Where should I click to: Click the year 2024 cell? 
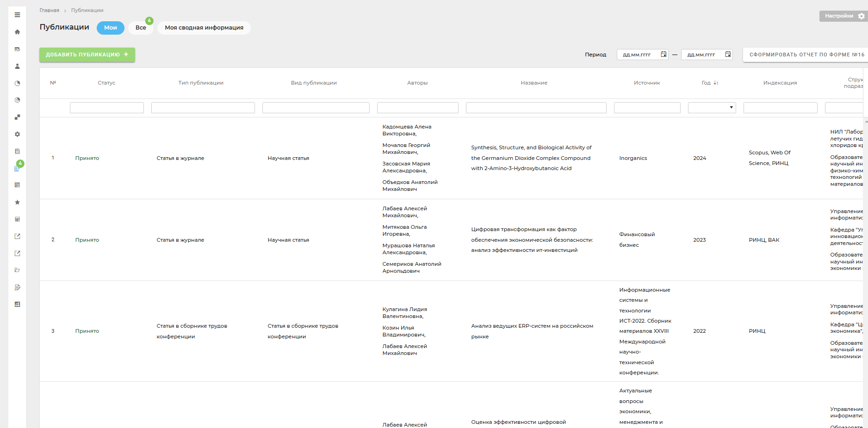pyautogui.click(x=700, y=158)
